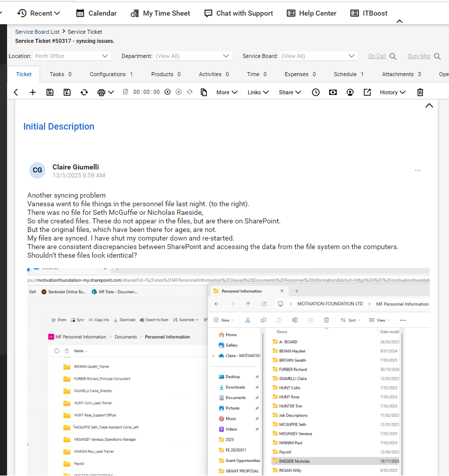Image resolution: width=449 pixels, height=476 pixels.
Task: Go back using the left arrow icon
Action: tap(16, 92)
